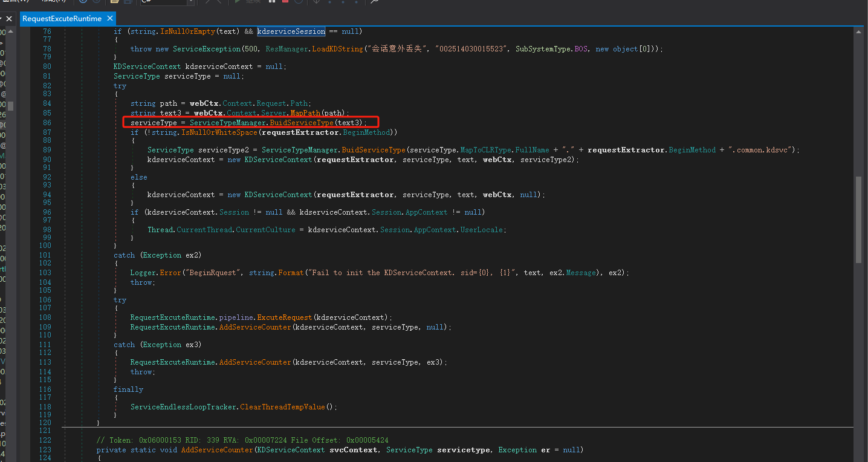Click ServiceEndlessLoopTracker on line 118
The width and height of the screenshot is (868, 462).
click(183, 407)
